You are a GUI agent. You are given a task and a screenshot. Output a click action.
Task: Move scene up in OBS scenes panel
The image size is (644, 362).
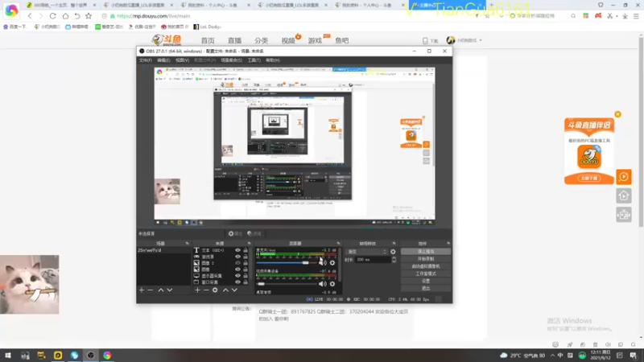[161, 290]
